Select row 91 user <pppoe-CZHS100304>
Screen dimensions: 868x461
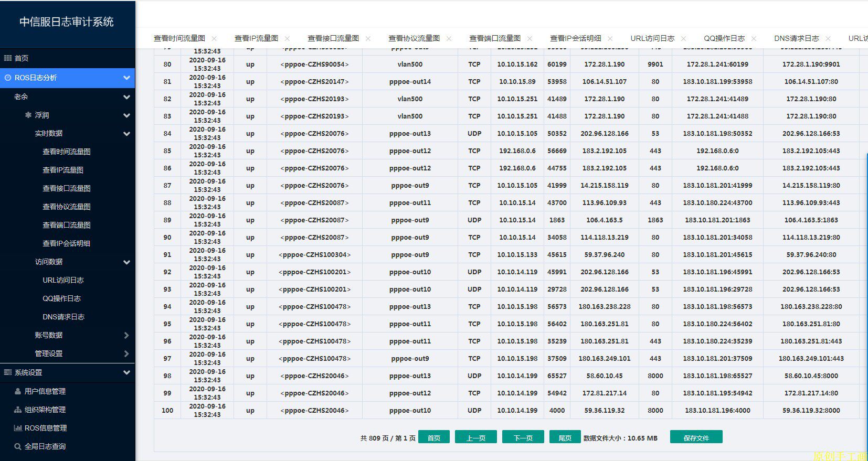tap(314, 255)
